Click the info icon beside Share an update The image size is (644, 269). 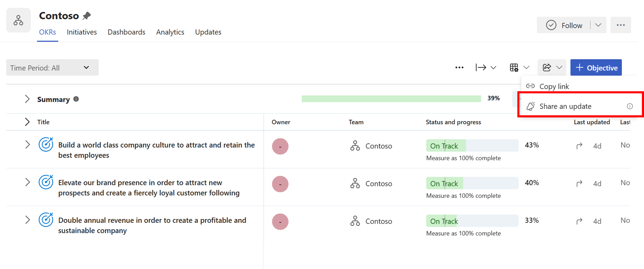point(630,106)
